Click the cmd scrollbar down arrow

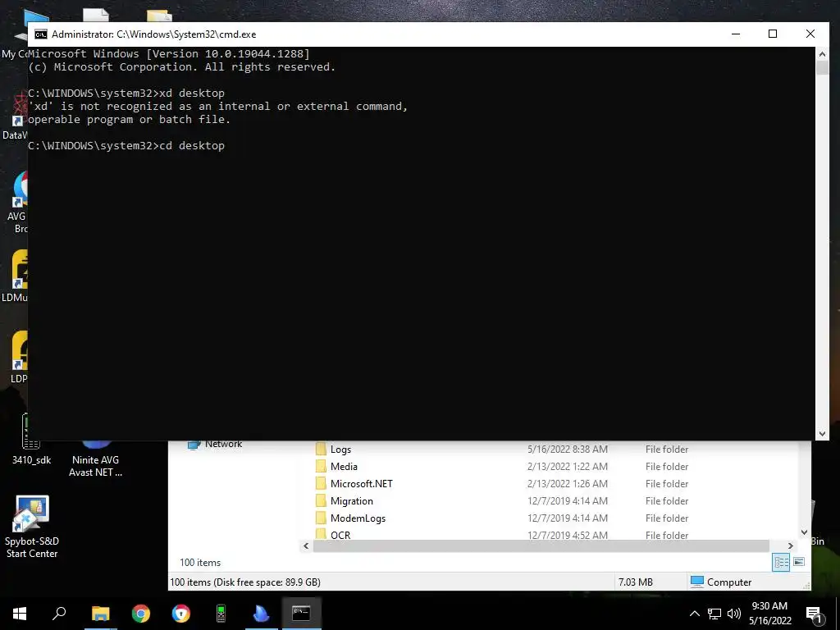pos(822,434)
